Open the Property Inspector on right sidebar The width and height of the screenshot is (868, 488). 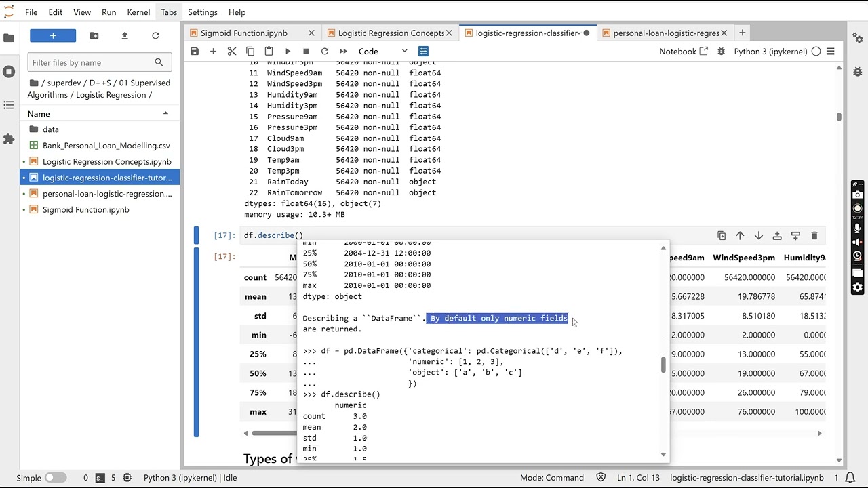(858, 38)
